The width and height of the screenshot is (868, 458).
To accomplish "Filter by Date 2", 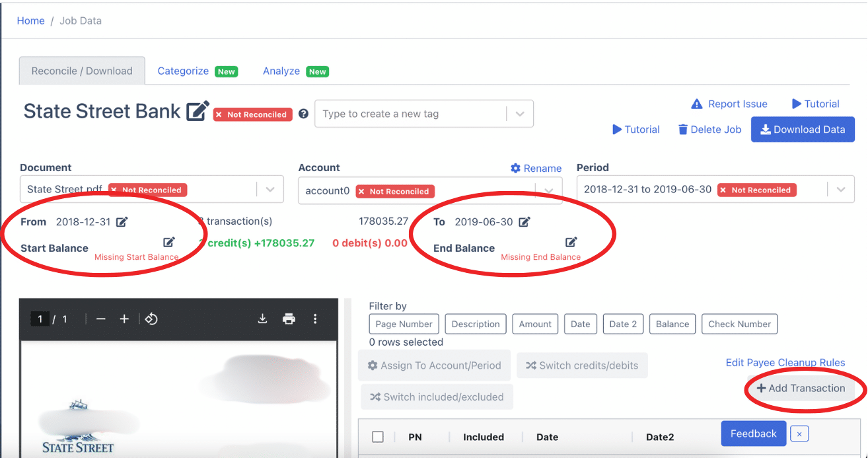I will tap(623, 324).
